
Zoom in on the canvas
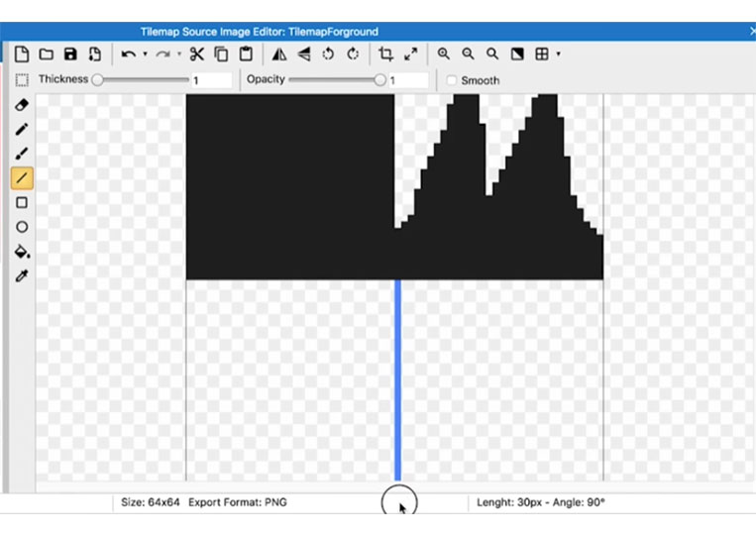(444, 54)
